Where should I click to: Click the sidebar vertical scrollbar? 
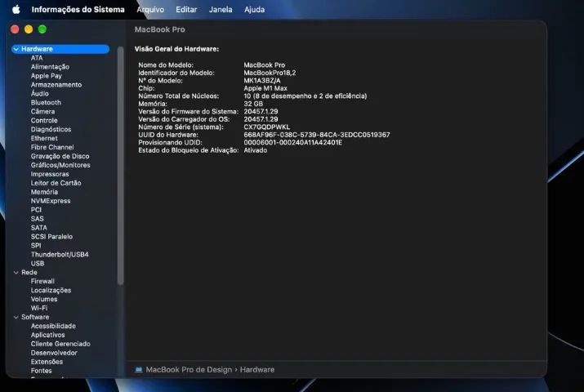tap(120, 166)
